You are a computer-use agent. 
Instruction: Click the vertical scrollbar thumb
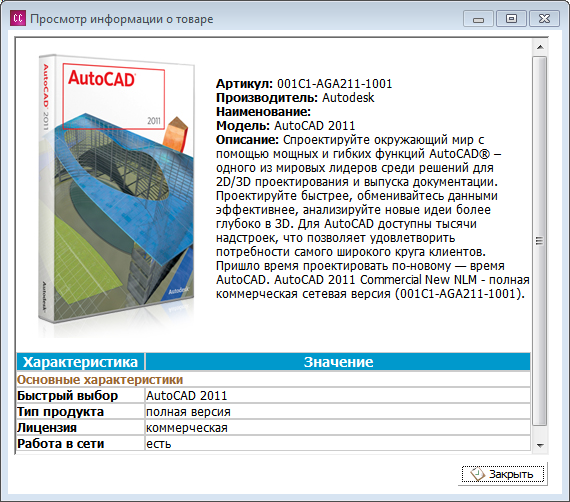point(540,241)
